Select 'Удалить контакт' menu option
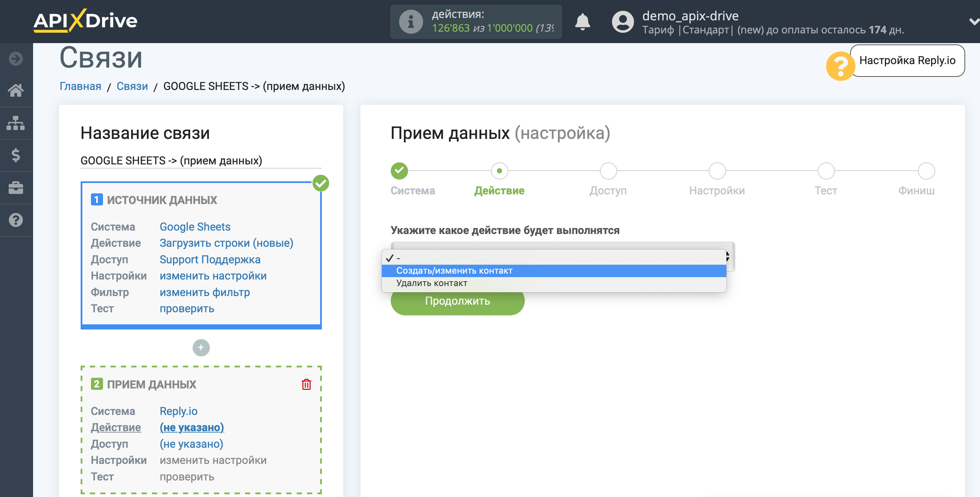The width and height of the screenshot is (980, 497). 431,283
